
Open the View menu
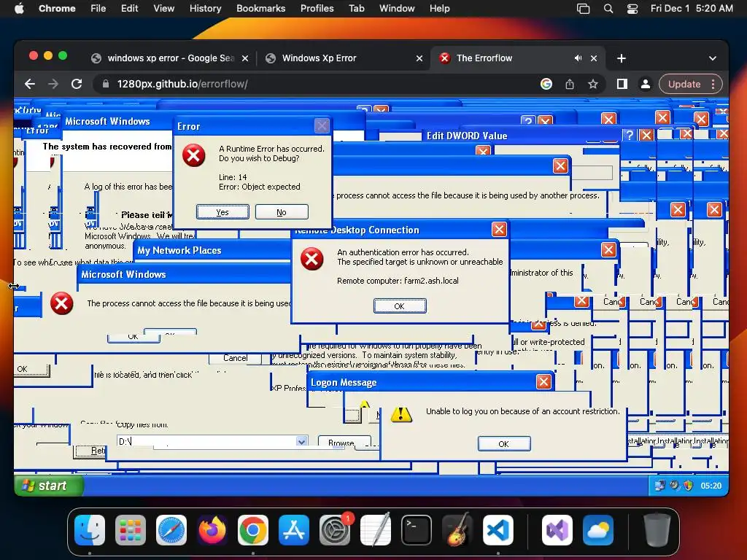164,9
